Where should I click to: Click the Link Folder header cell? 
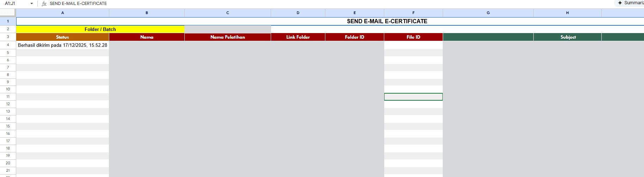point(298,37)
